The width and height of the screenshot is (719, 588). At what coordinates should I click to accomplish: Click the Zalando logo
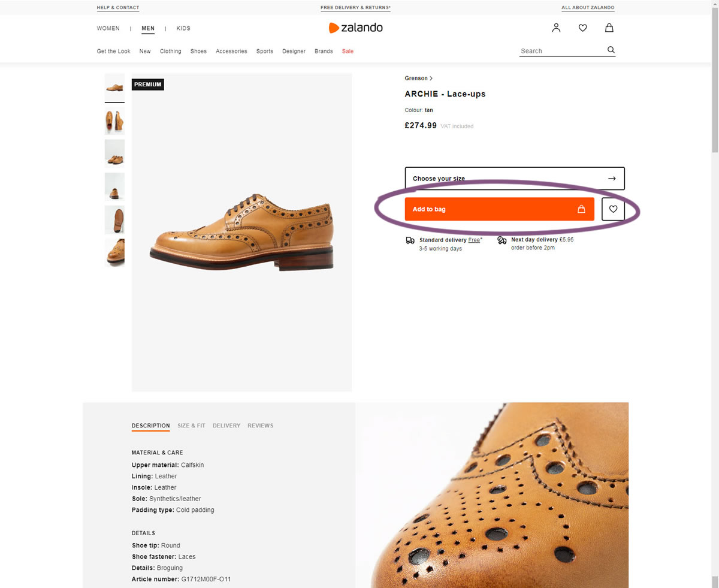[x=355, y=28]
